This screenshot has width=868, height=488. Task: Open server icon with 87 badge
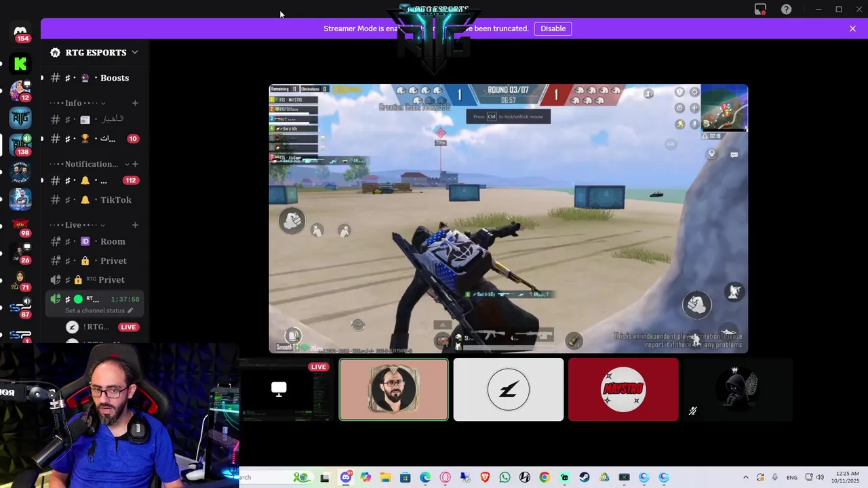pos(20,307)
